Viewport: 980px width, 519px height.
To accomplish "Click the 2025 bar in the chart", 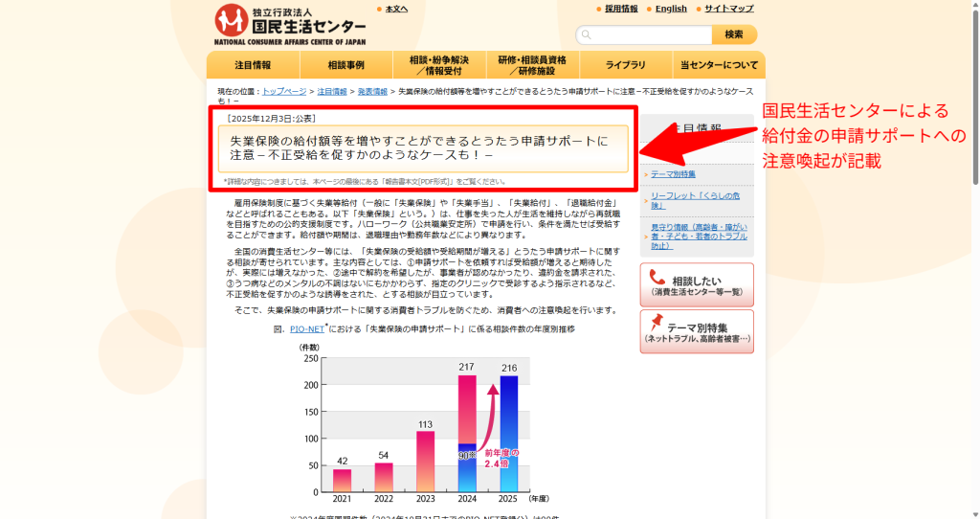I will (x=509, y=434).
